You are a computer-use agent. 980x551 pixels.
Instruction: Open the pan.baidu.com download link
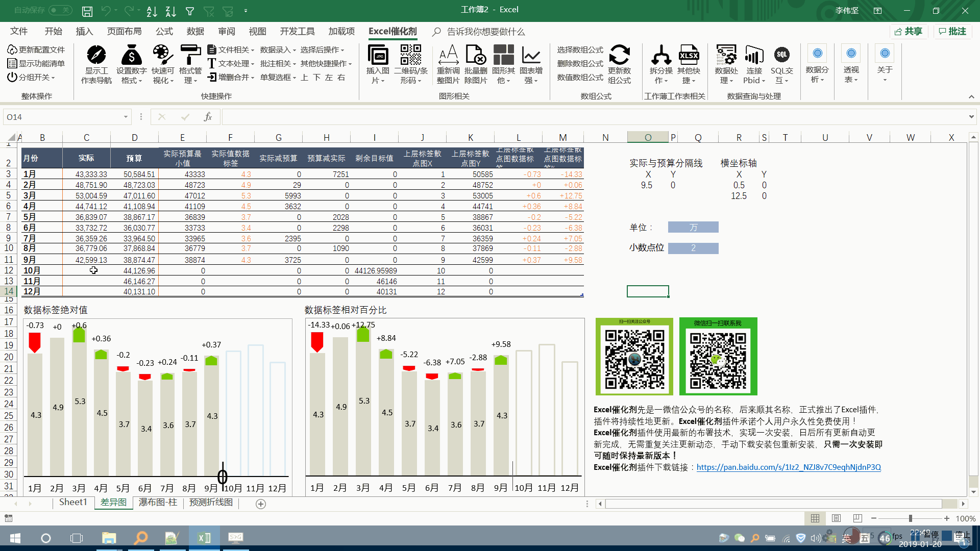tap(789, 467)
